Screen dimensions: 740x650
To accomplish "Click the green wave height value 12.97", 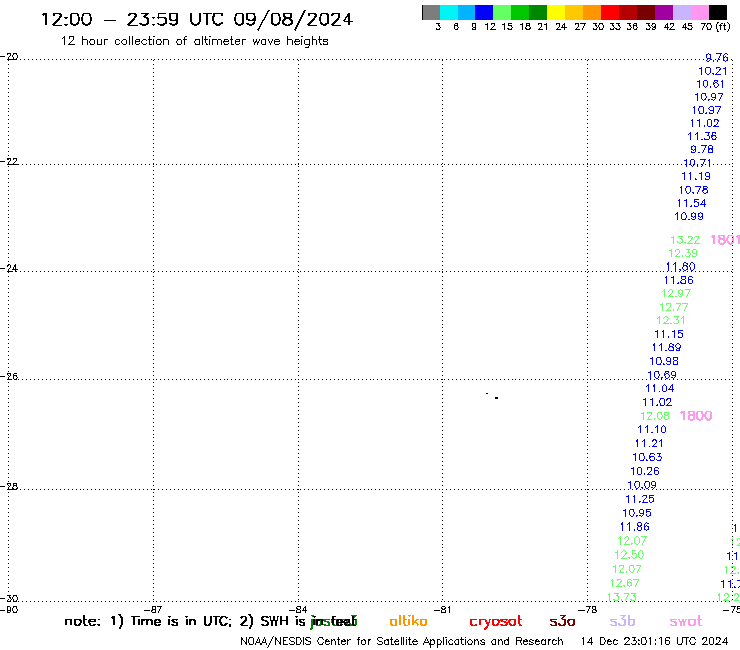I will (x=676, y=294).
